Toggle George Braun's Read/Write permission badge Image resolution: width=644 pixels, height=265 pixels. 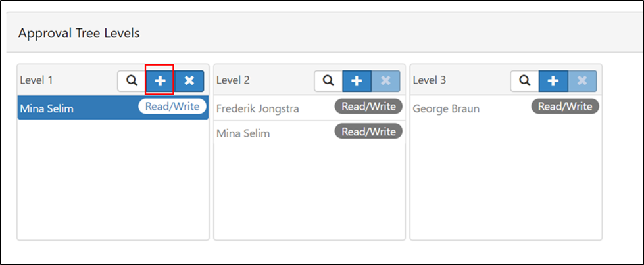565,107
